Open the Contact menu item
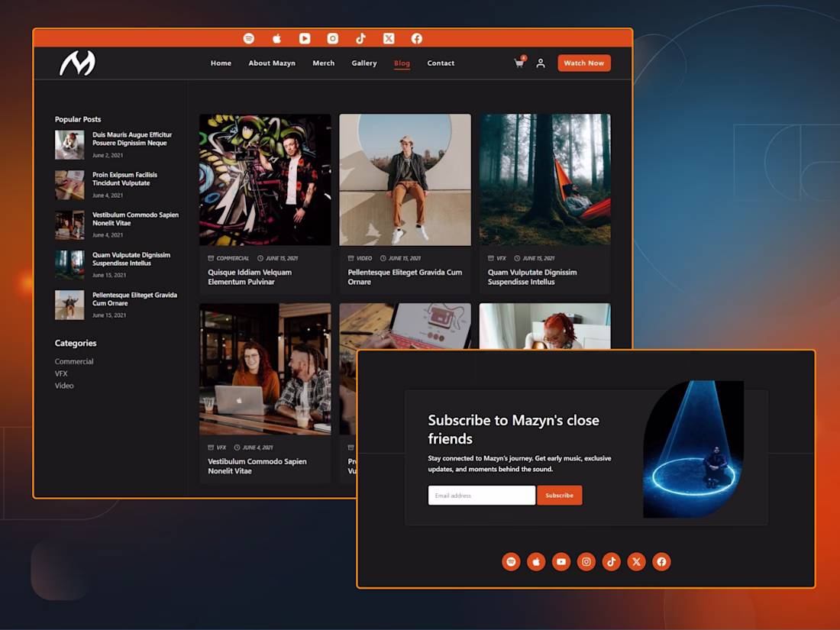The image size is (840, 630). [x=441, y=63]
